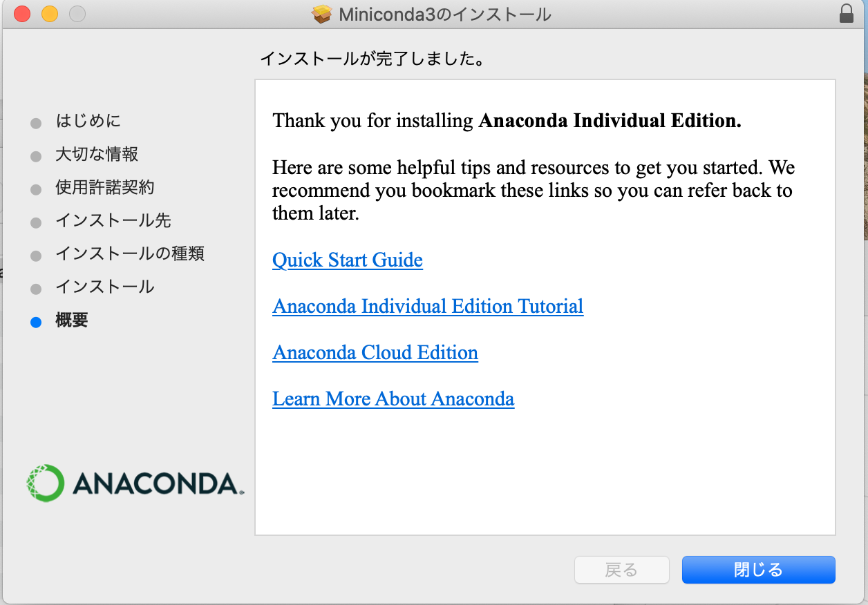The width and height of the screenshot is (868, 605).
Task: Click the 閉じる button to finish
Action: (758, 570)
